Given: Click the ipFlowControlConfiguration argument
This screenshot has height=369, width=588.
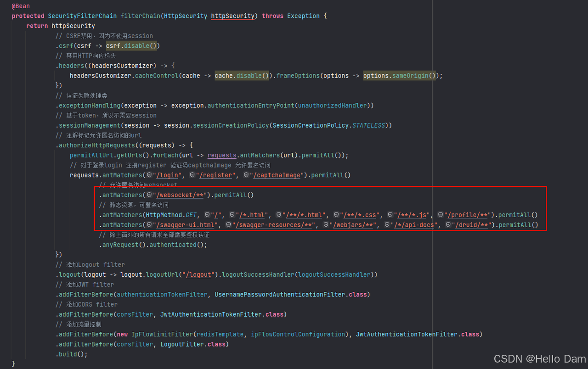Looking at the screenshot, I should coord(298,334).
